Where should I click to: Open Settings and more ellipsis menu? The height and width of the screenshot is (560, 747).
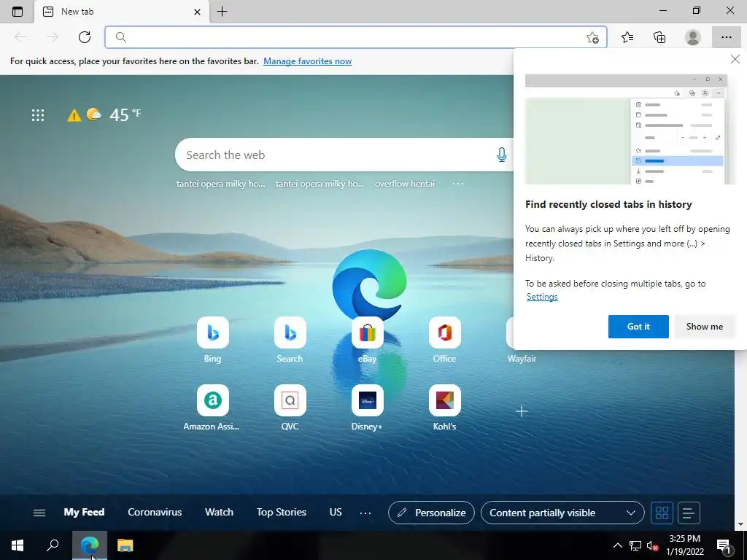point(726,37)
